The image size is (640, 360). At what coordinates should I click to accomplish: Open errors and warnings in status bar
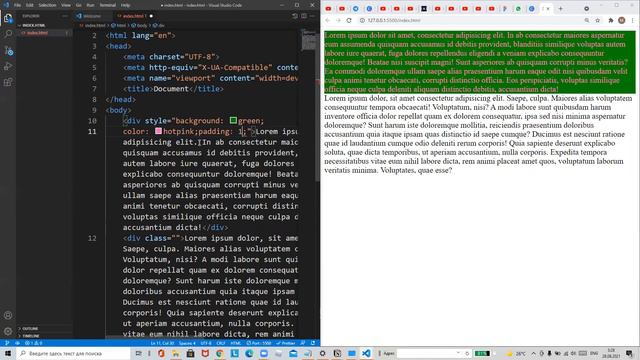pos(33,343)
